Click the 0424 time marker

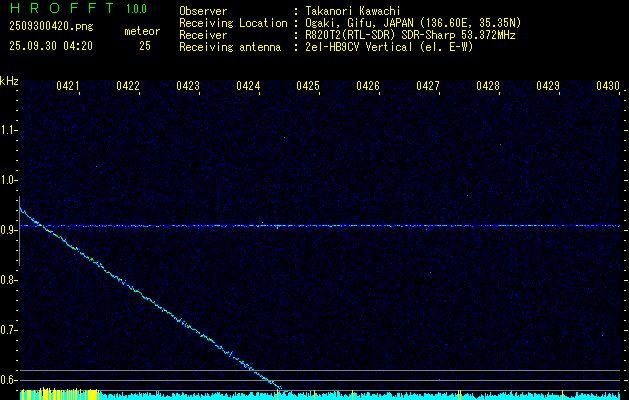click(x=248, y=85)
